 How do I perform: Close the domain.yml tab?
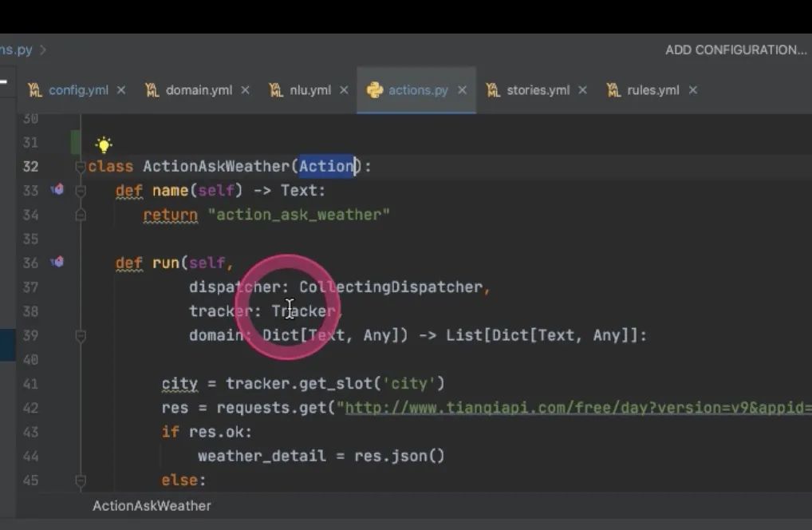point(246,90)
